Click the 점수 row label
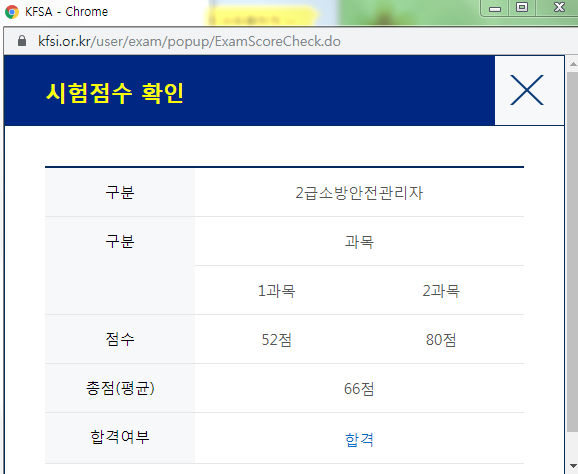The width and height of the screenshot is (578, 474). coord(120,339)
